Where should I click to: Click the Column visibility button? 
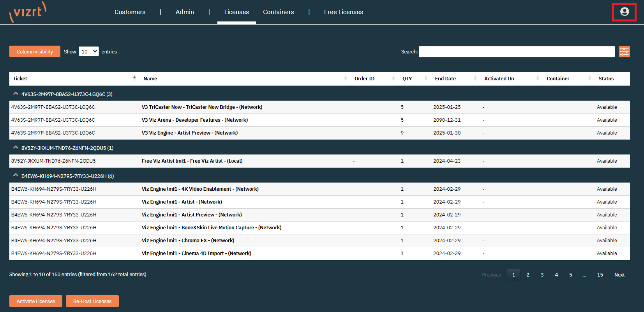pos(35,51)
